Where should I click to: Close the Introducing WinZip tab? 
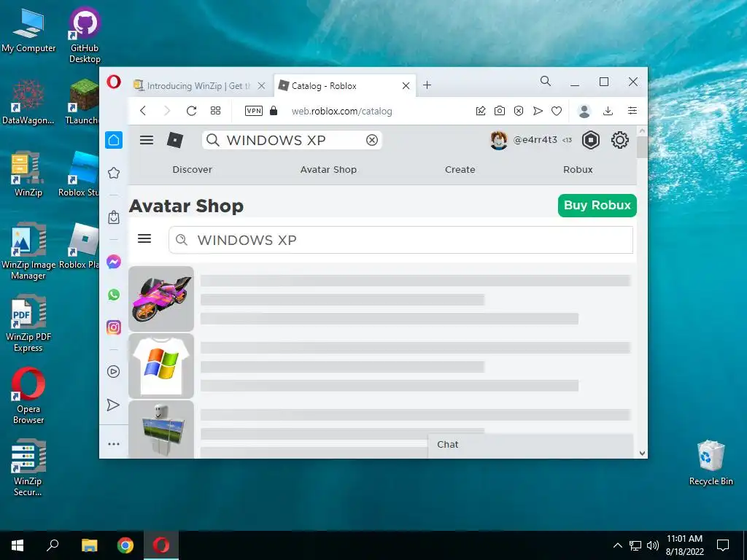262,86
